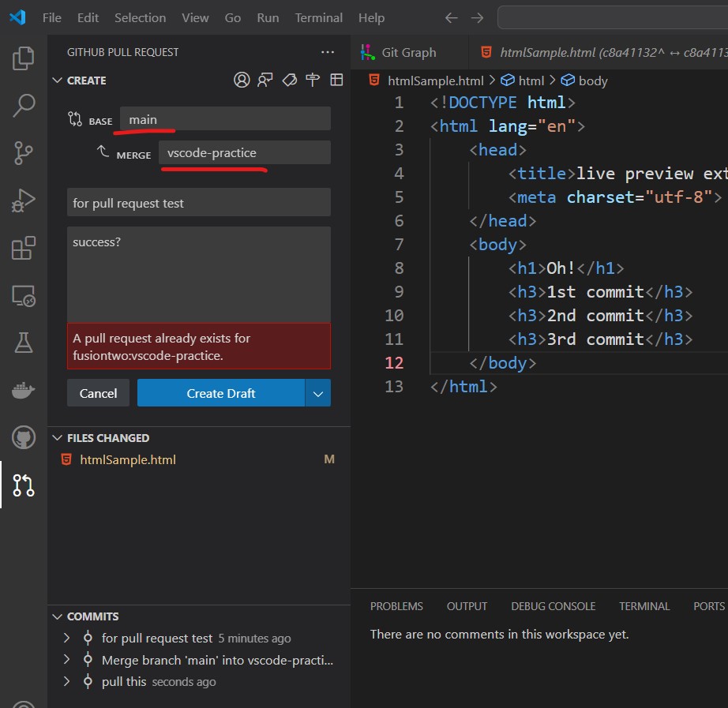Switch to the DEBUG CONSOLE tab

tap(553, 606)
